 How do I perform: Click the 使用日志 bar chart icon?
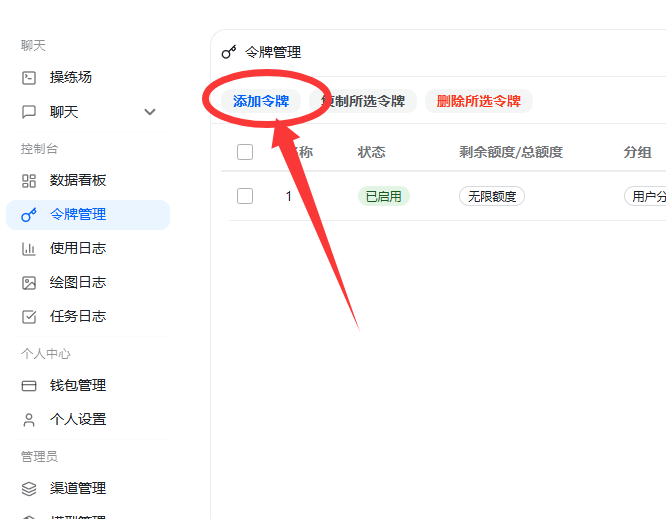click(x=29, y=249)
